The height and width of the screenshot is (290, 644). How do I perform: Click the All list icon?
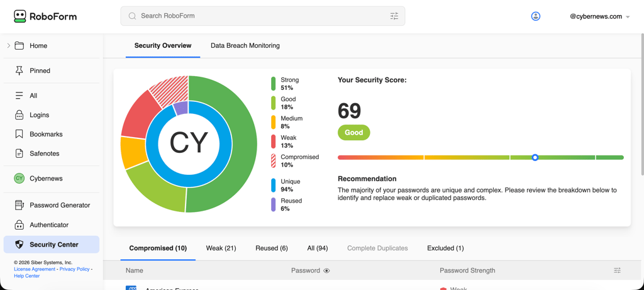click(19, 96)
